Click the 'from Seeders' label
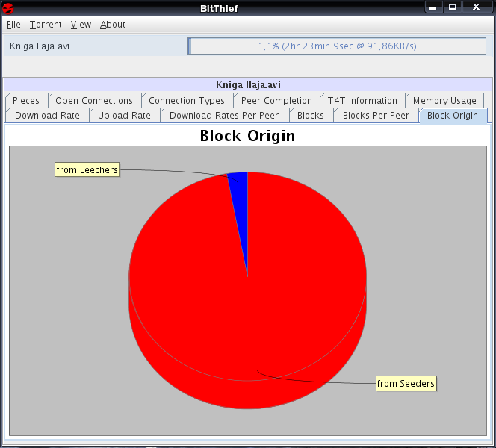This screenshot has width=496, height=448. tap(406, 384)
